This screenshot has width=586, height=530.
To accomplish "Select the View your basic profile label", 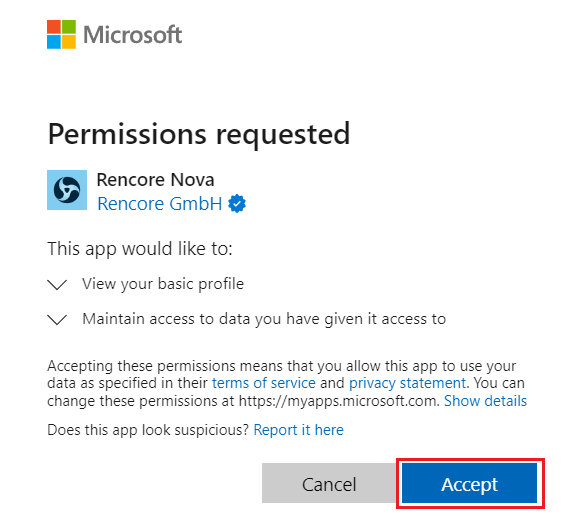I will [x=163, y=284].
